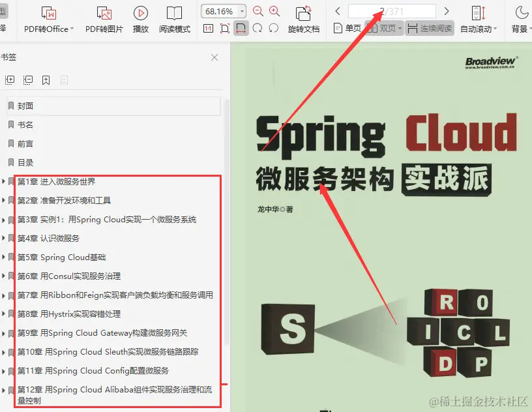Image resolution: width=532 pixels, height=412 pixels.
Task: Open PDF转Office dropdown arrow
Action: point(72,29)
